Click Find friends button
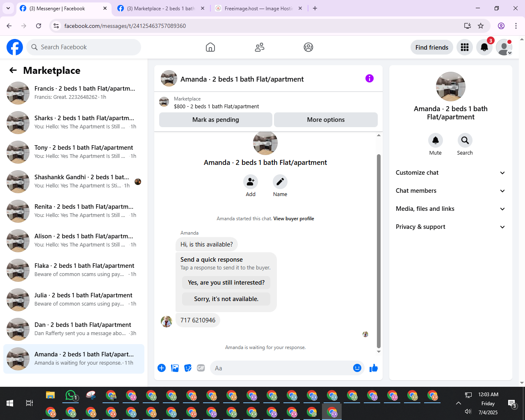The image size is (525, 420). (x=432, y=47)
